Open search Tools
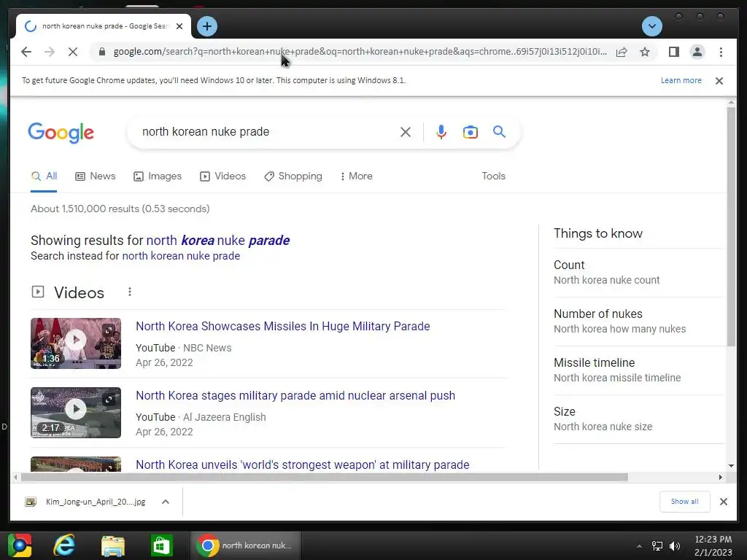Screen dimensions: 747x560 tap(493, 176)
